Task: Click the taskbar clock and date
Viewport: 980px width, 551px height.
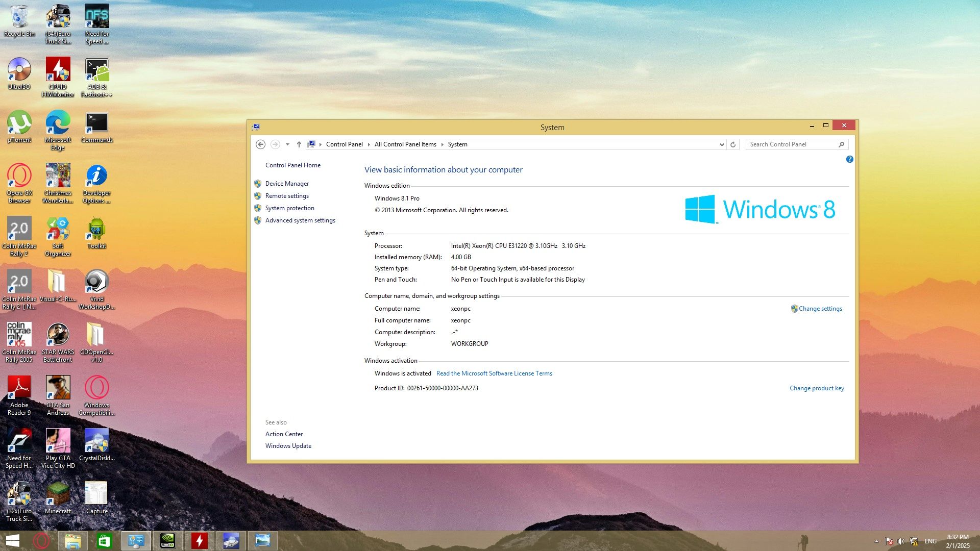Action: [x=958, y=541]
